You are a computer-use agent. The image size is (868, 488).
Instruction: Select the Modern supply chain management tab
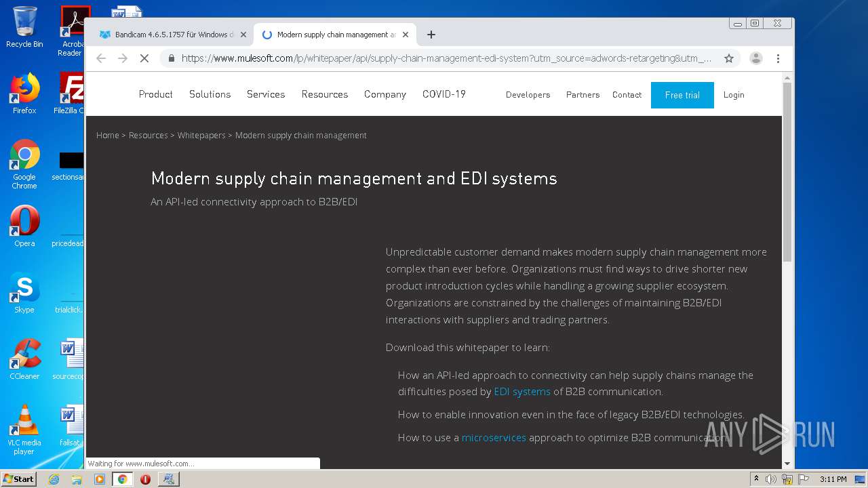point(335,35)
